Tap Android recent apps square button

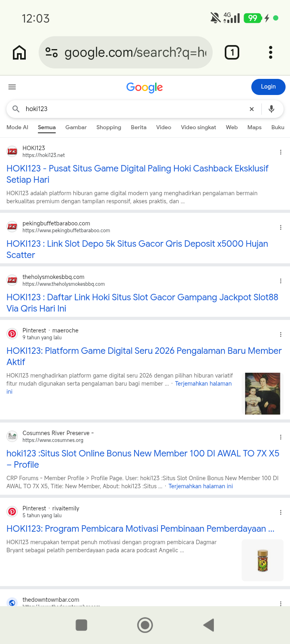point(81,625)
